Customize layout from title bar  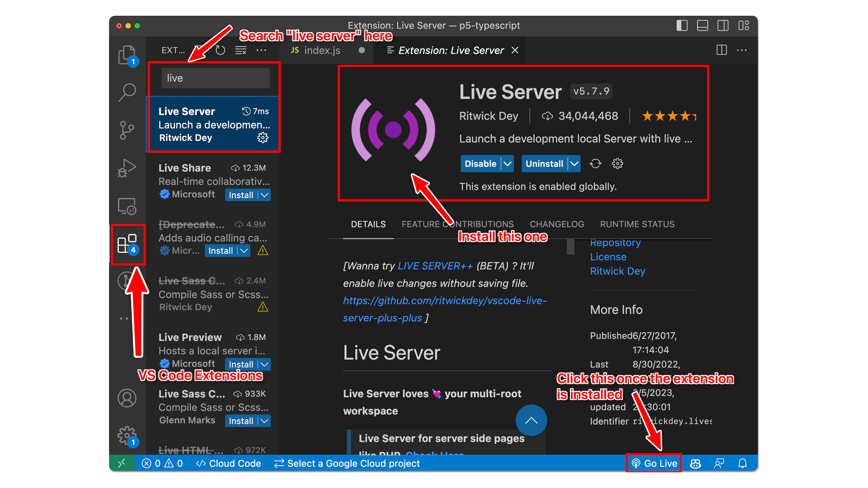click(743, 26)
